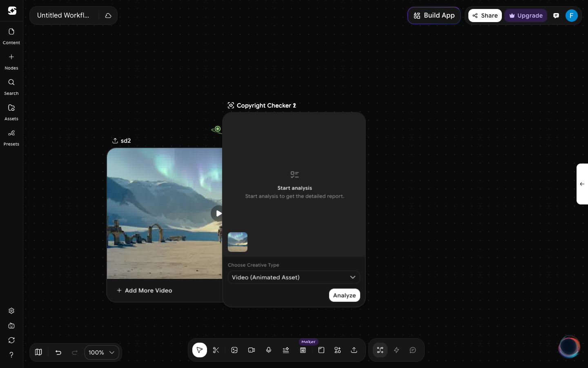
Task: Toggle the lightning bolt mode button
Action: (396, 350)
